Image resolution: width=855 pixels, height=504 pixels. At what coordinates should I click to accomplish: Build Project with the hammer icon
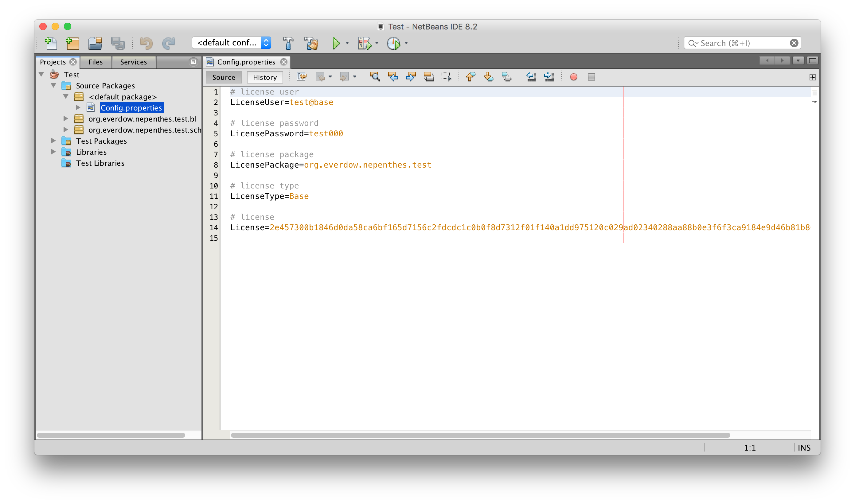(x=288, y=43)
